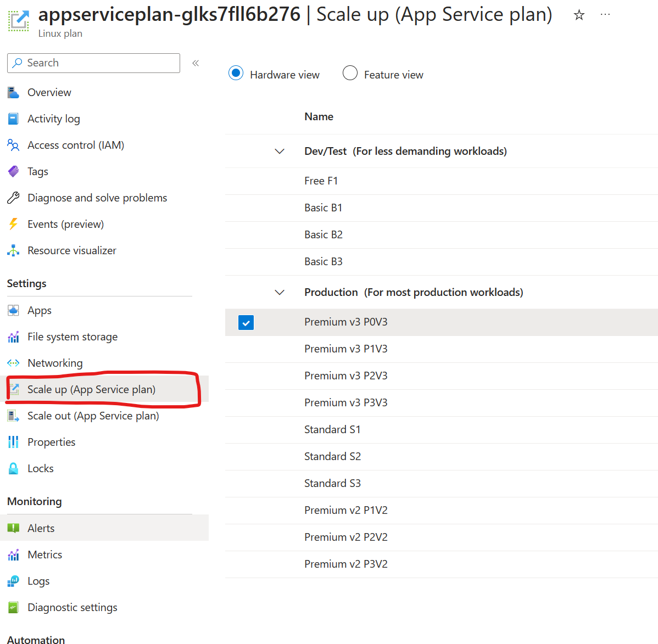This screenshot has height=644, width=658.
Task: Click the Activity log icon
Action: (13, 119)
